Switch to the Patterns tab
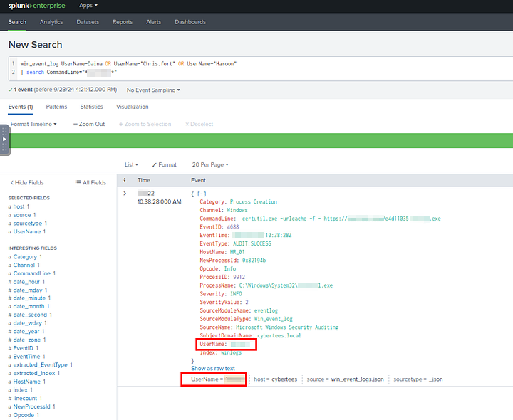Viewport: 513px width, 420px height. [56, 107]
